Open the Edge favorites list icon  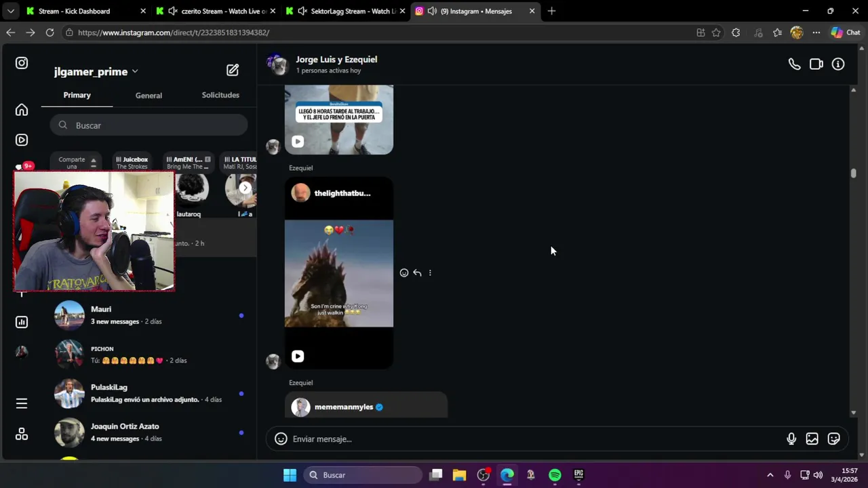click(777, 33)
